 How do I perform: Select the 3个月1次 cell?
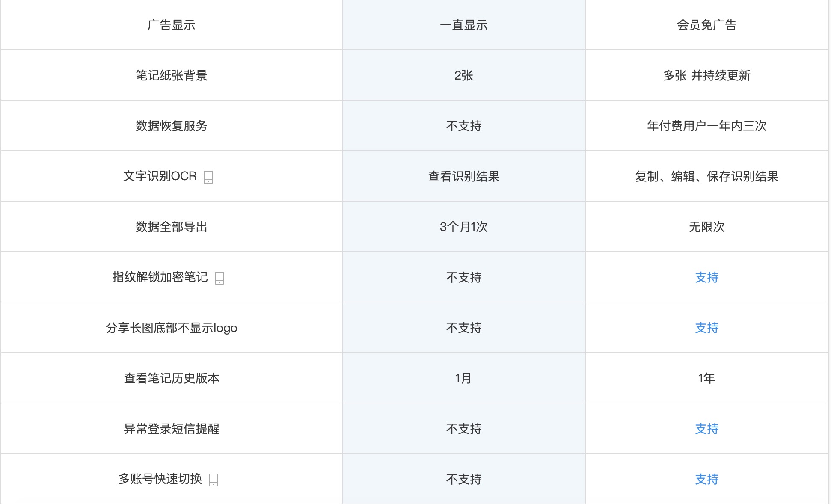click(x=463, y=227)
